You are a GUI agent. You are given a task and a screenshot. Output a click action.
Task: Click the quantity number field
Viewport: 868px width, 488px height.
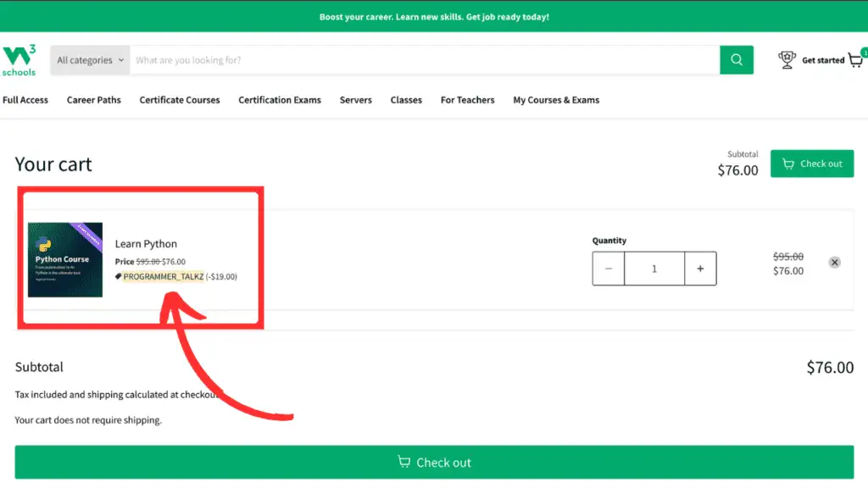(x=654, y=269)
